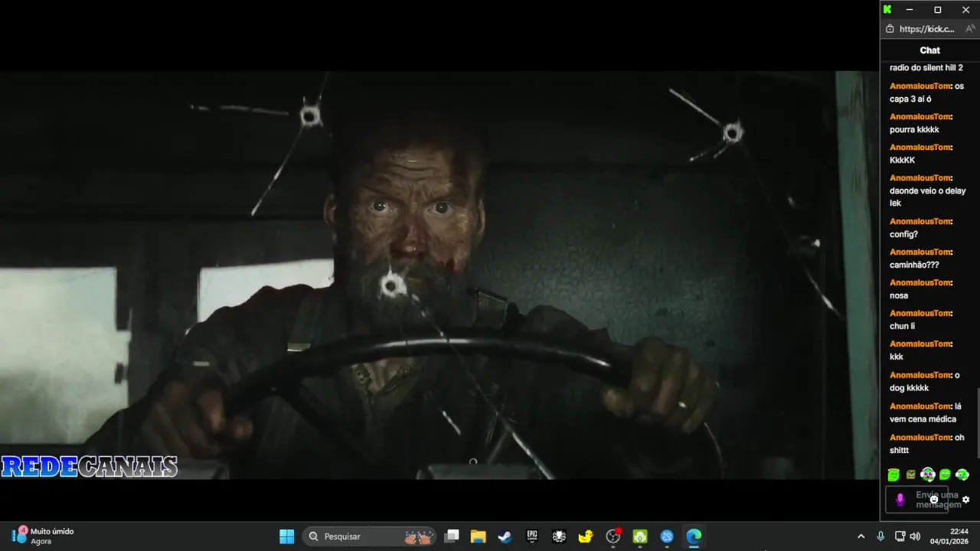Click AnomalousTom username on 'config?' message

click(920, 221)
